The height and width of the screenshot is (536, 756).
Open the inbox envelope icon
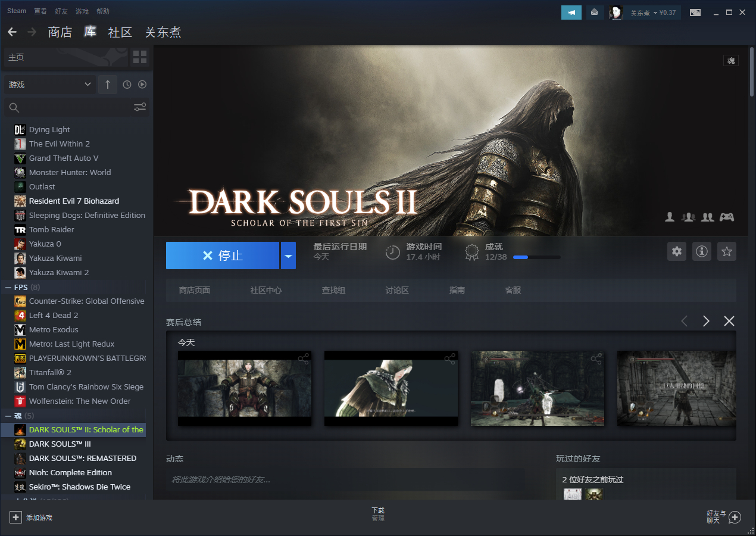pyautogui.click(x=594, y=13)
